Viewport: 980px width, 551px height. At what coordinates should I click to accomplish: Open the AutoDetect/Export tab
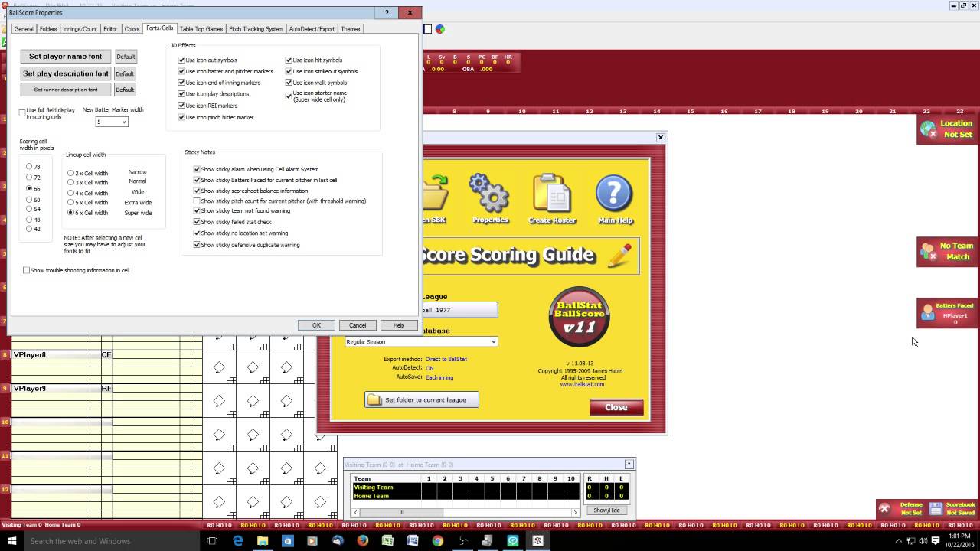(x=312, y=29)
